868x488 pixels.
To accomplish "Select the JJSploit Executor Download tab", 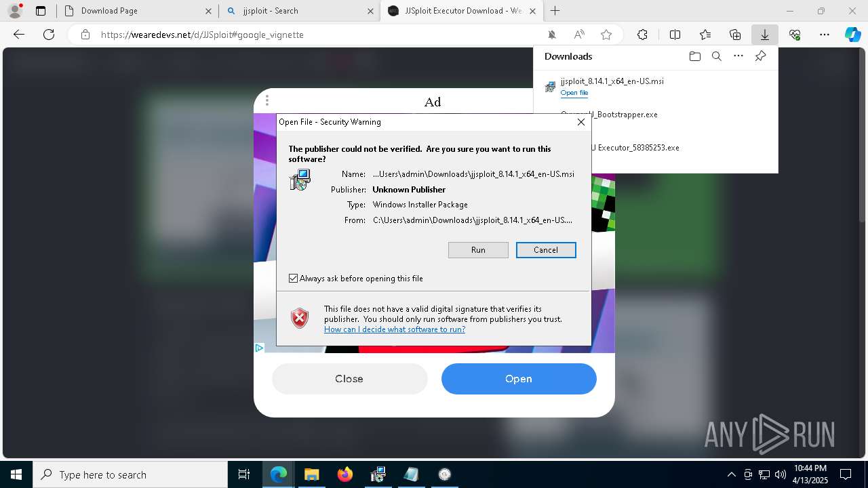I will click(461, 11).
